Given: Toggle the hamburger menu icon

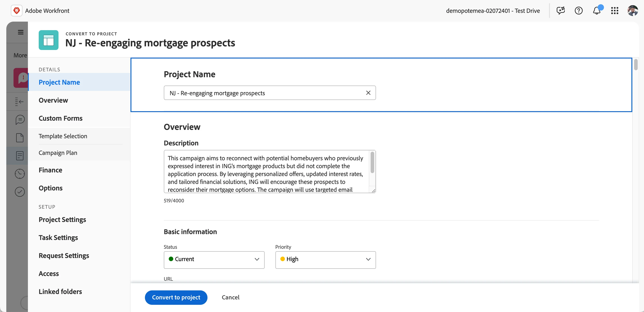Looking at the screenshot, I should 20,32.
